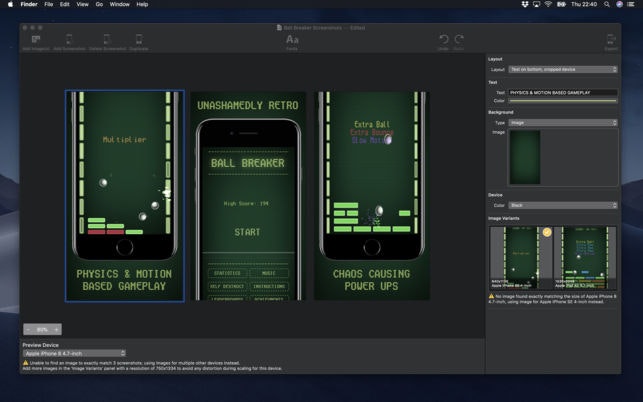
Task: Click the Redo arrow icon
Action: click(x=459, y=39)
